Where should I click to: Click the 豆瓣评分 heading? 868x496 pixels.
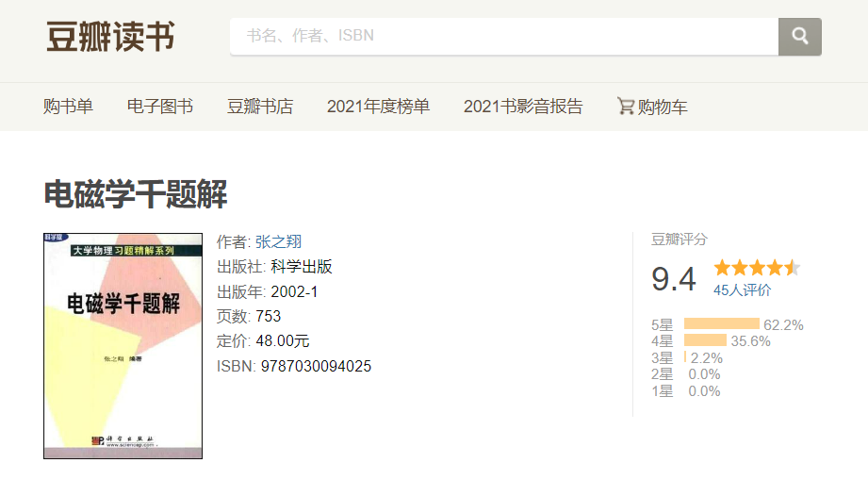pyautogui.click(x=680, y=240)
